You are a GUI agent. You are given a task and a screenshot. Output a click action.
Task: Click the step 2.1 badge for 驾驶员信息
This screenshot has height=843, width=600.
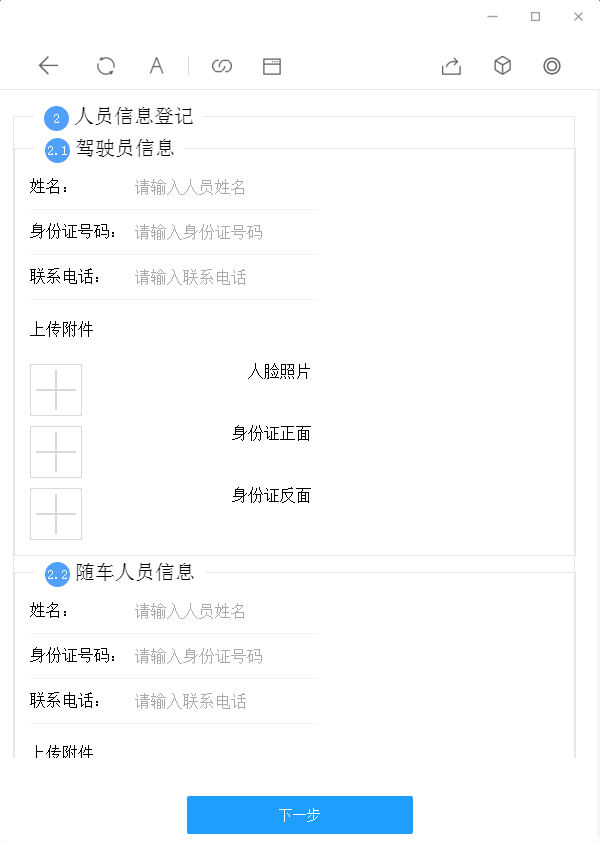pos(58,151)
